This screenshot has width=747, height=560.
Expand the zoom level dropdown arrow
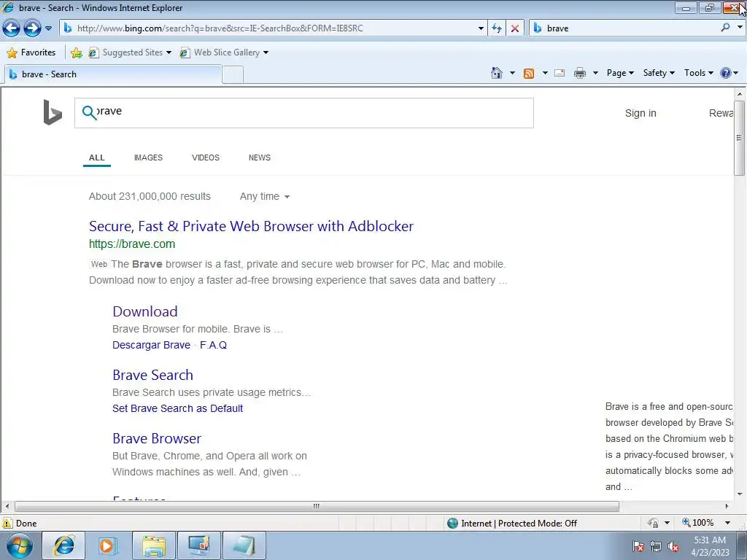pos(727,523)
